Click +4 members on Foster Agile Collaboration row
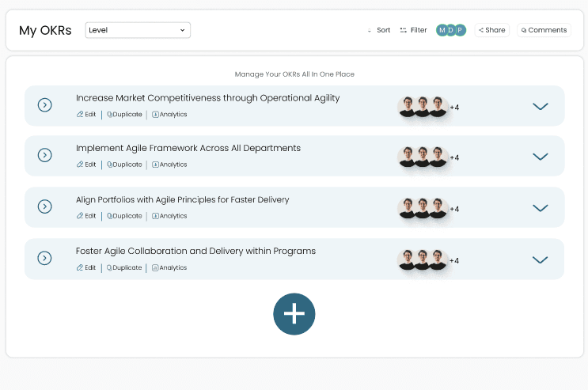 454,261
